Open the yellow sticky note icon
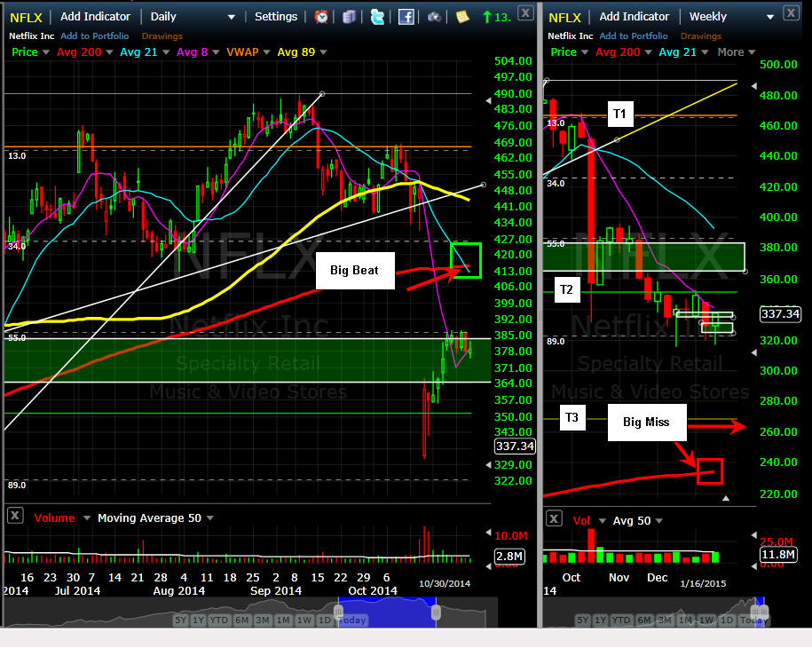This screenshot has height=648, width=812. (x=462, y=16)
